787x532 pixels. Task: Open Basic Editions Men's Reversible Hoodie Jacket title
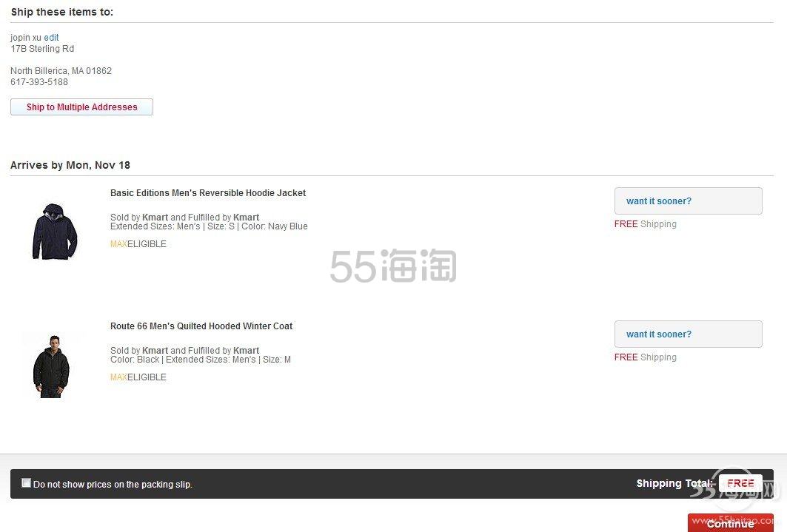click(x=208, y=193)
